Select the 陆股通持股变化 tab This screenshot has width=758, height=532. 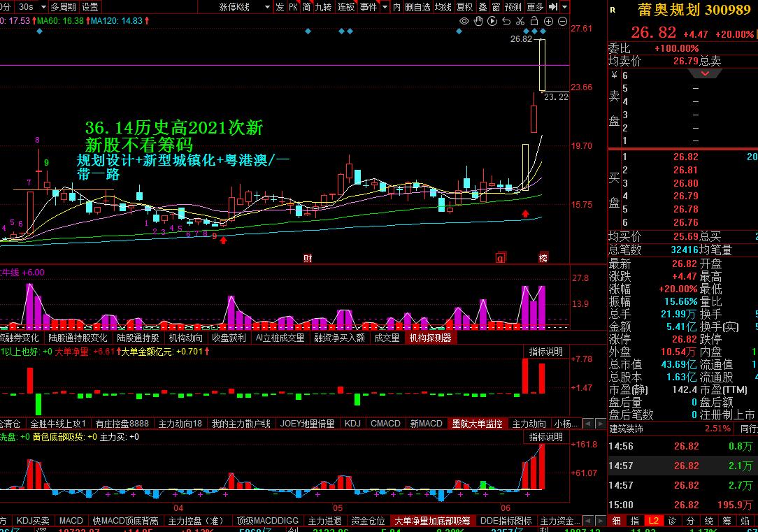click(78, 338)
